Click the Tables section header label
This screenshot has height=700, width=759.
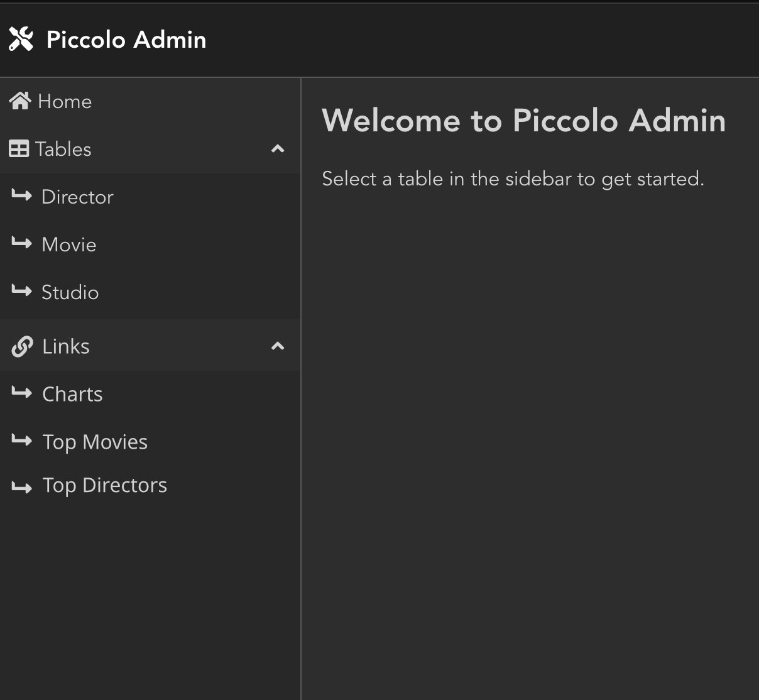[x=63, y=149]
